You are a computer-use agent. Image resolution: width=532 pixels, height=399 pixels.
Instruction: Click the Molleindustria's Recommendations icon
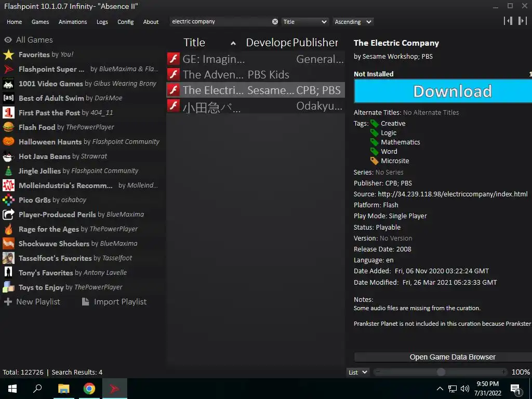click(x=8, y=185)
